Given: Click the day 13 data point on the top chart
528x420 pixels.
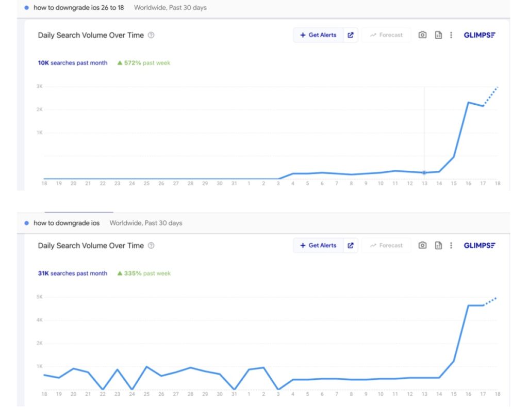Looking at the screenshot, I should point(424,172).
